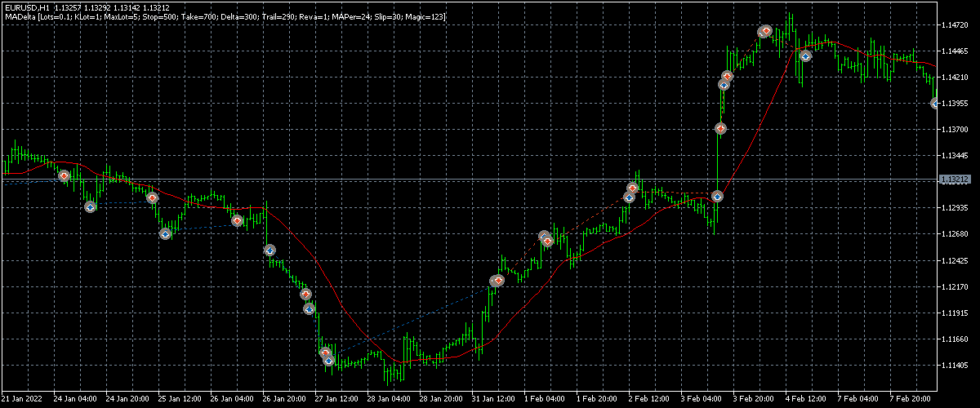Select the red sell arrow near 1.12170 on 27 Jan
Image resolution: width=980 pixels, height=408 pixels.
[x=305, y=294]
